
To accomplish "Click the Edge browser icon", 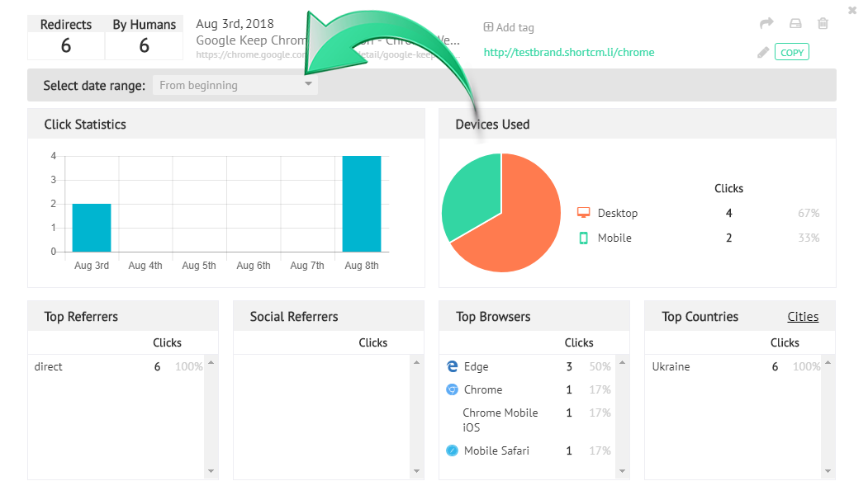I will pos(453,366).
